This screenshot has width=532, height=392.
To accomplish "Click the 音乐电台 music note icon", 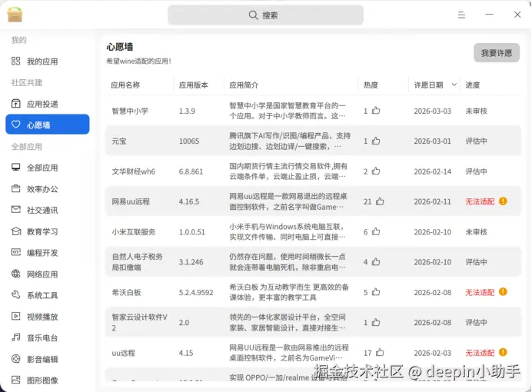I will tap(16, 337).
